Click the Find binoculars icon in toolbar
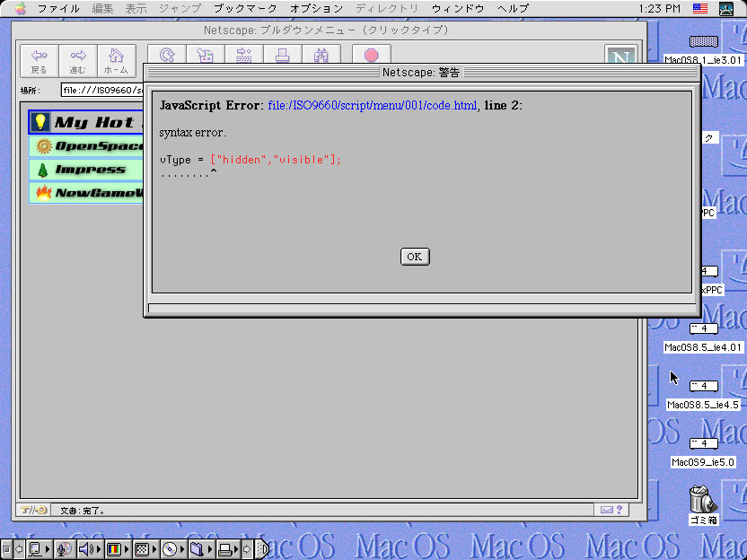This screenshot has height=560, width=747. [x=321, y=56]
